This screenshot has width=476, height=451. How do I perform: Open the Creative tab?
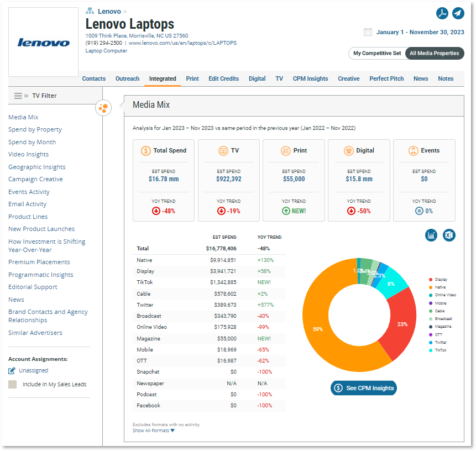pos(349,78)
